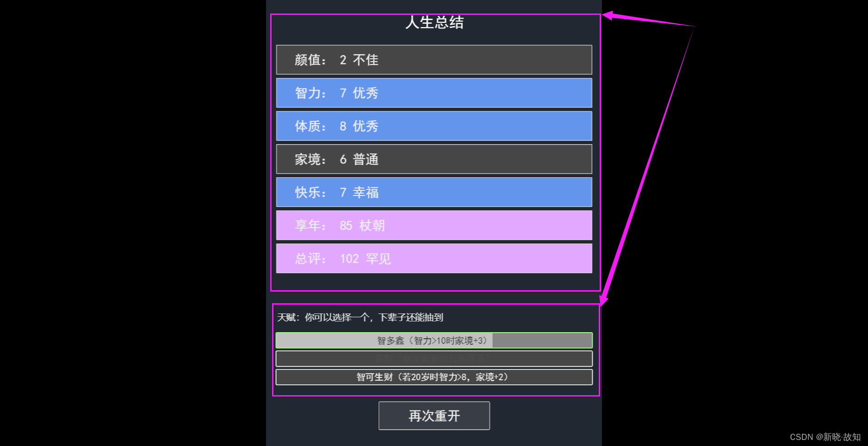Click the 不佳 appearance rating text
This screenshot has height=446, width=868.
(x=366, y=60)
